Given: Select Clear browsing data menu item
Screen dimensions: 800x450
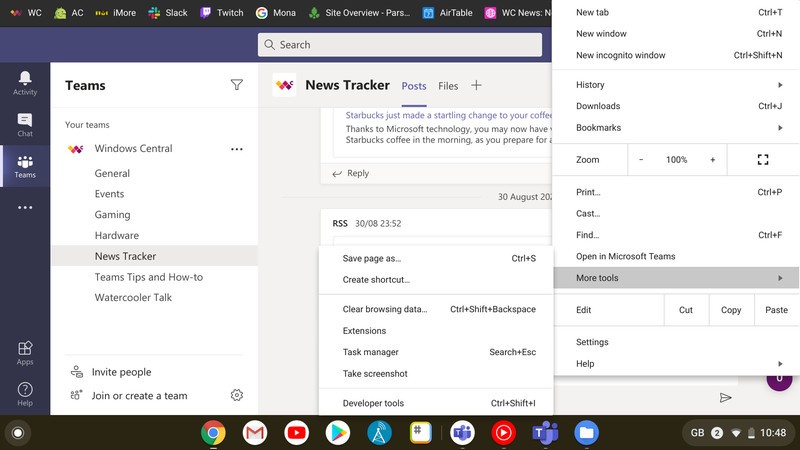Looking at the screenshot, I should 436,309.
